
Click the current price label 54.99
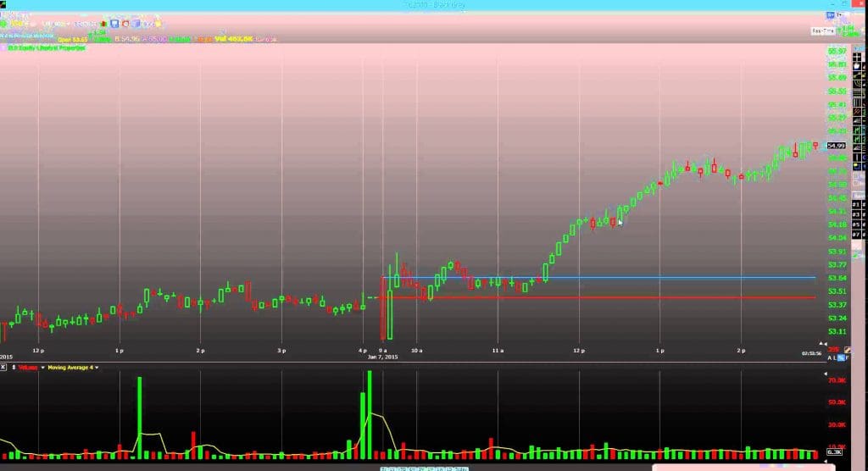tap(836, 146)
